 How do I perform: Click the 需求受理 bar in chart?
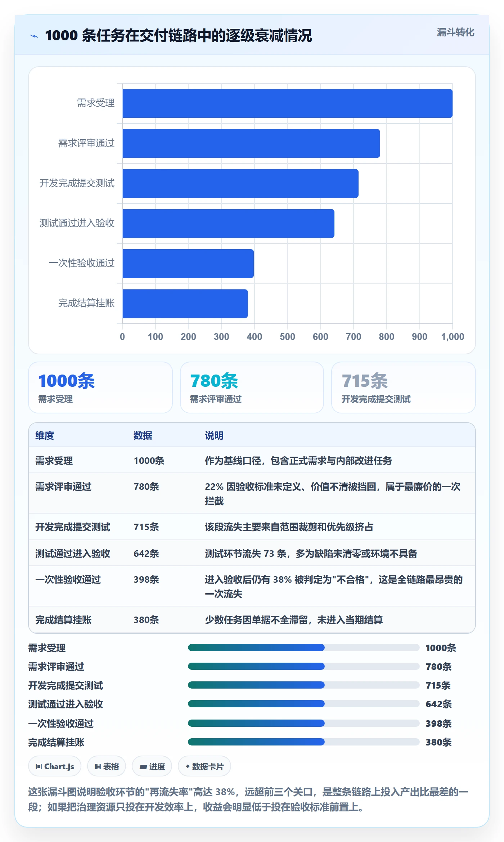tap(287, 103)
